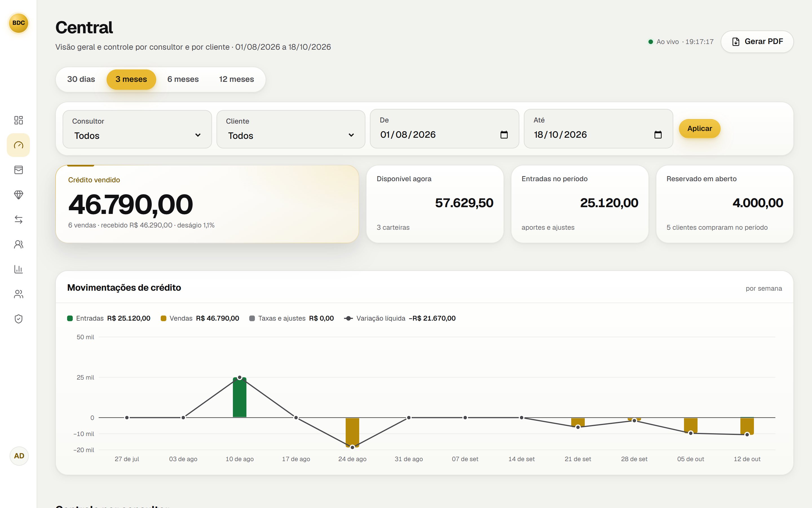Switch to 12 meses period

[237, 79]
